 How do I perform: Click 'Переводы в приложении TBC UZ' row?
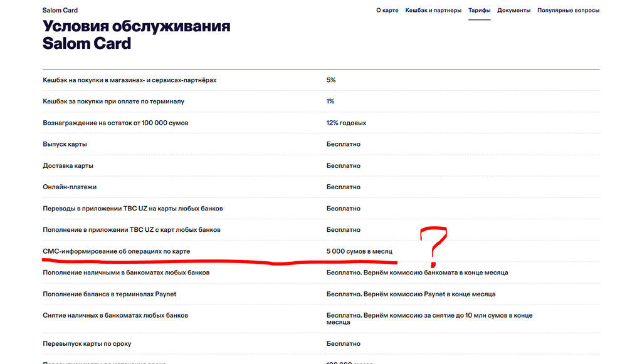tap(132, 209)
